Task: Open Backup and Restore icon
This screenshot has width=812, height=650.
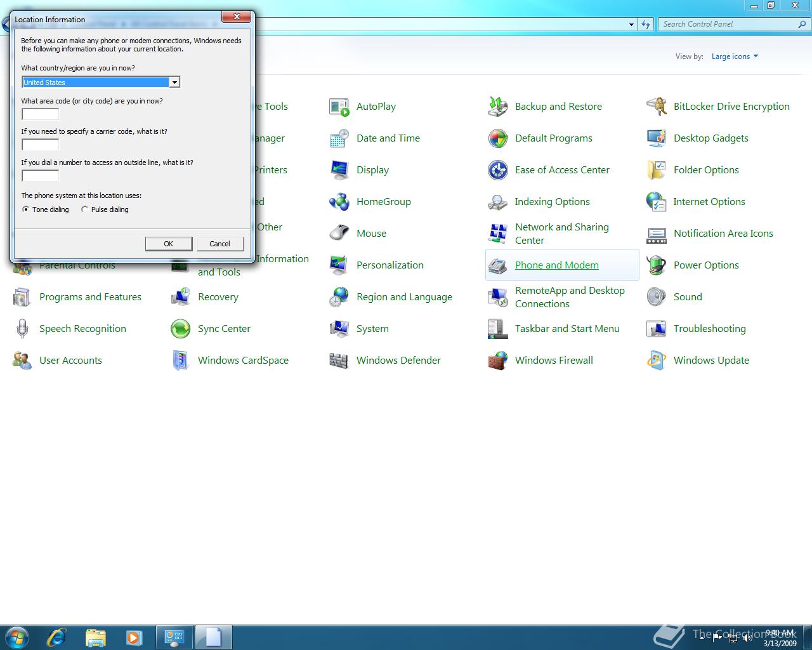Action: coord(497,107)
